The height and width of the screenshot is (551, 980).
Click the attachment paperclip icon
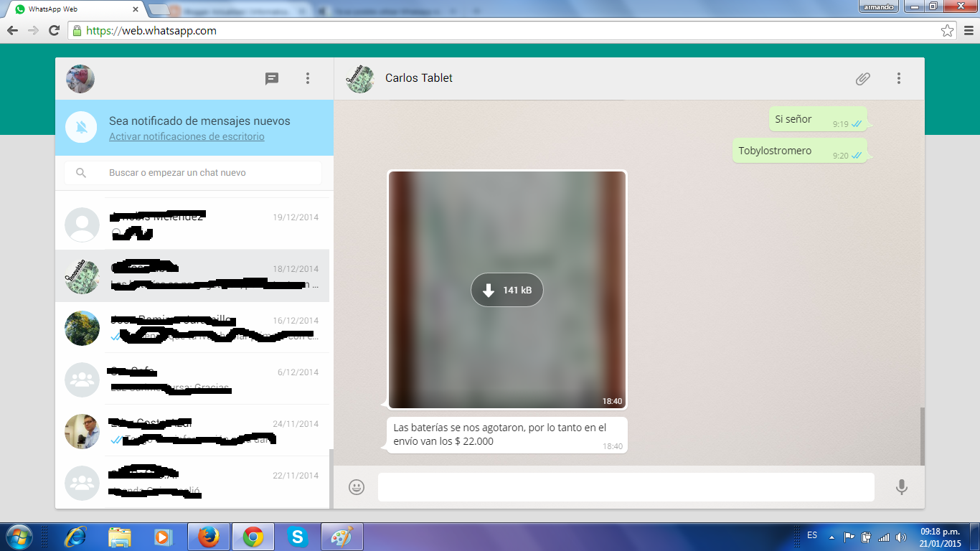tap(862, 78)
